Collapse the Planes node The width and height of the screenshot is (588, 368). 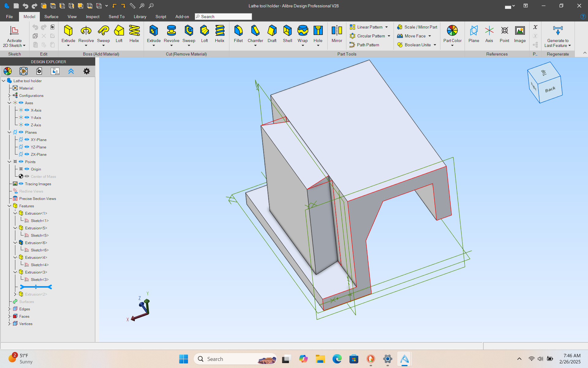(x=9, y=132)
